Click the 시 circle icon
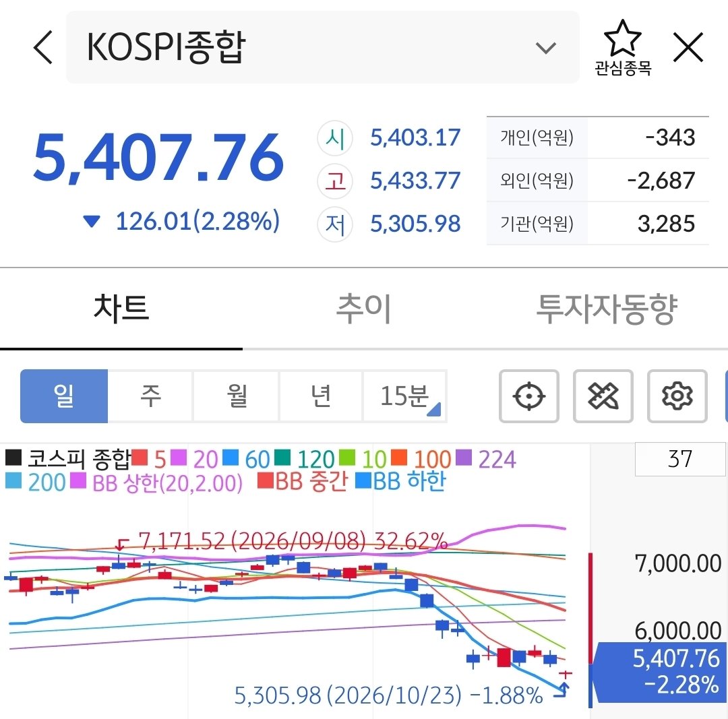728x719 pixels. coord(335,138)
